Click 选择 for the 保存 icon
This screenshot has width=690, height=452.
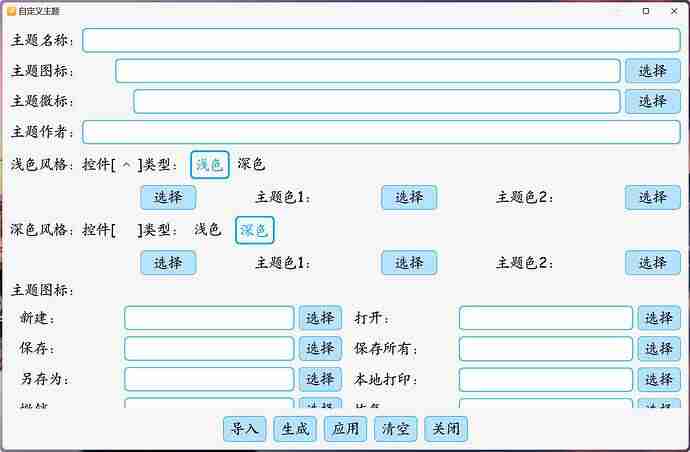320,349
